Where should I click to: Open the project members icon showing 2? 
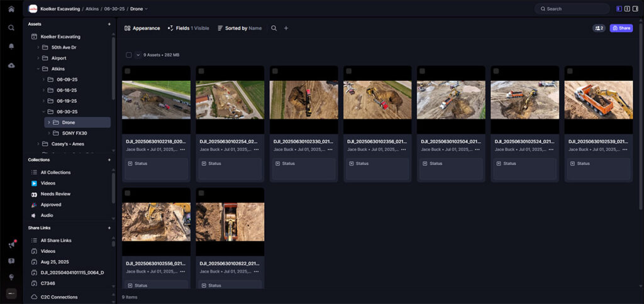tap(598, 28)
